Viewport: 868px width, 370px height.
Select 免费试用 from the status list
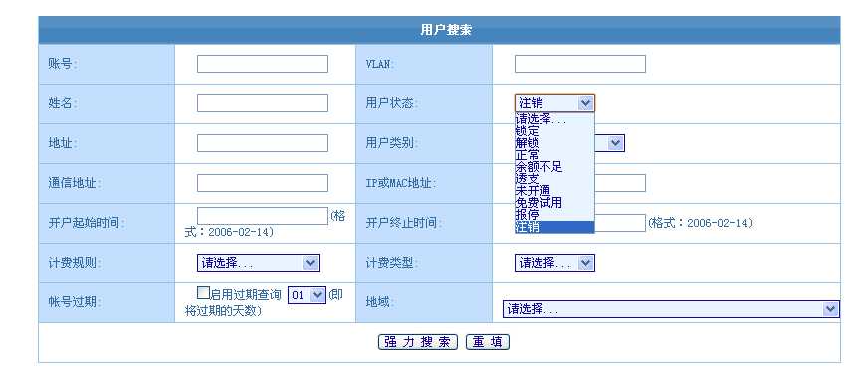click(554, 203)
